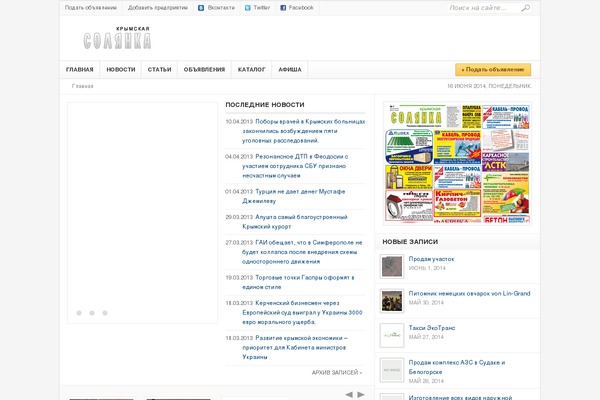Click the Vkontakte icon in top bar
The height and width of the screenshot is (400, 600).
pyautogui.click(x=201, y=8)
